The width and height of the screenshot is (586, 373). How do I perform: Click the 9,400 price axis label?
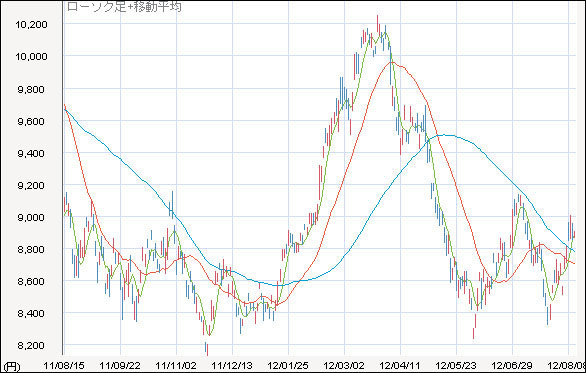point(31,153)
